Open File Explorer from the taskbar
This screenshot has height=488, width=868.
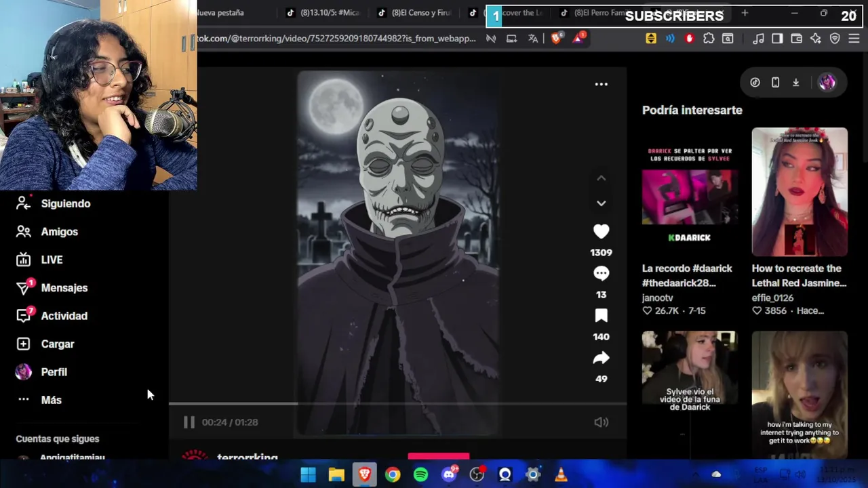coord(336,474)
